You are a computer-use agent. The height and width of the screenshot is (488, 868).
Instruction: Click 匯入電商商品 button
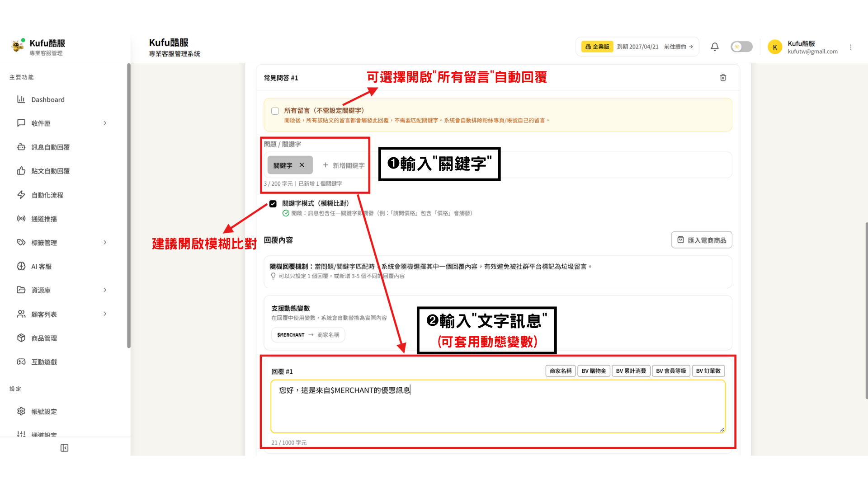(x=701, y=240)
